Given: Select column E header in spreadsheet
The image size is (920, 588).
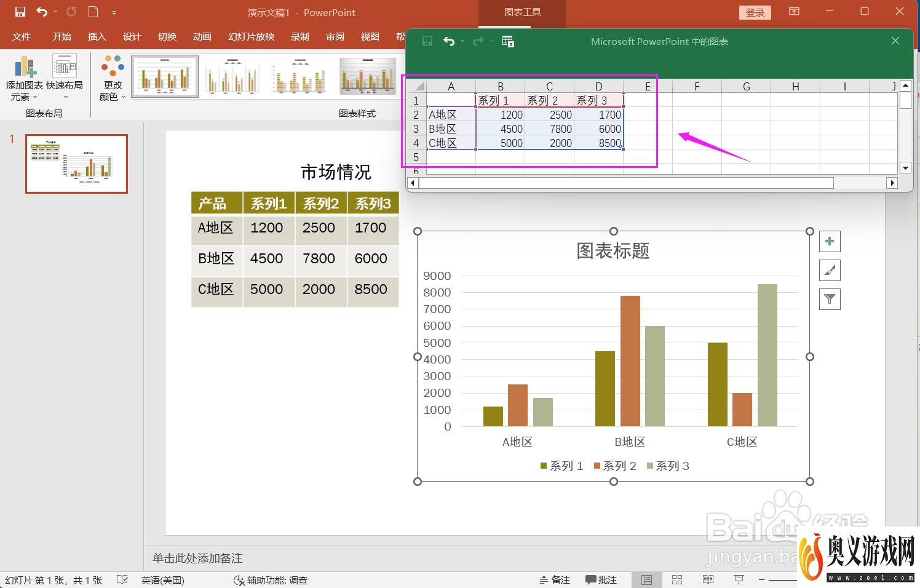Looking at the screenshot, I should pos(648,86).
